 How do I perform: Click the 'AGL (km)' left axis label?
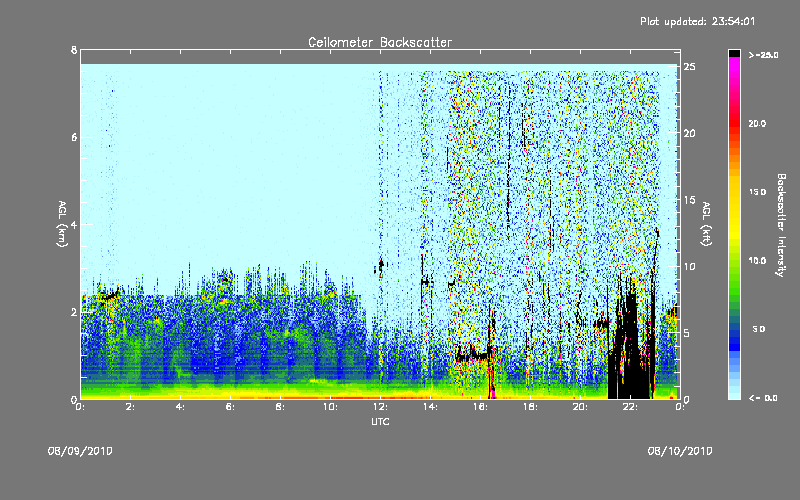(x=62, y=224)
